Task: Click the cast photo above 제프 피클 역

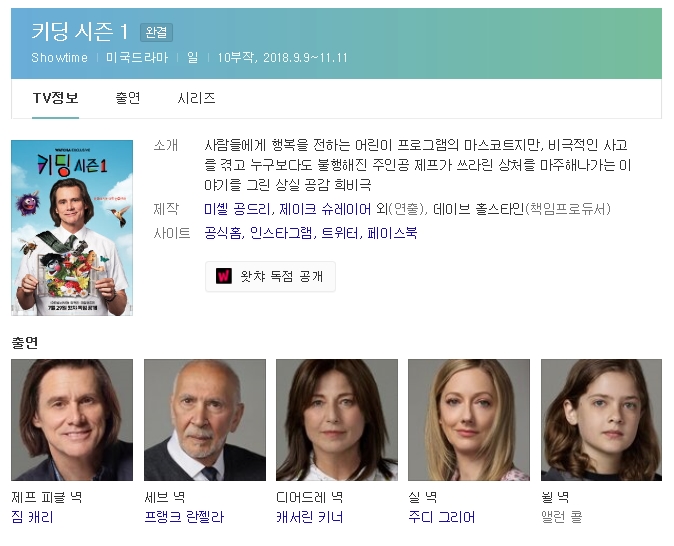Action: point(72,420)
